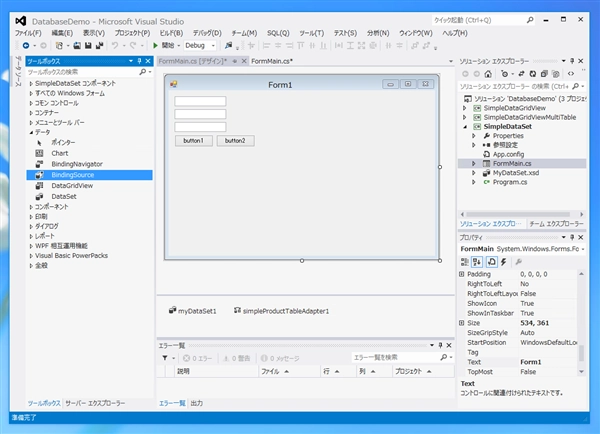Expand the コモン コントロール toolbox group

click(x=31, y=103)
